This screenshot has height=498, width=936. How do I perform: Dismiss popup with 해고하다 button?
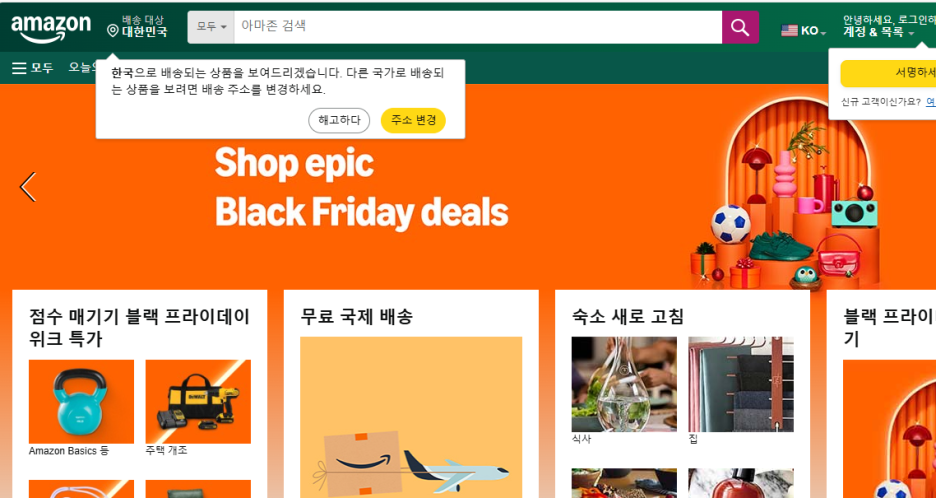pyautogui.click(x=339, y=120)
